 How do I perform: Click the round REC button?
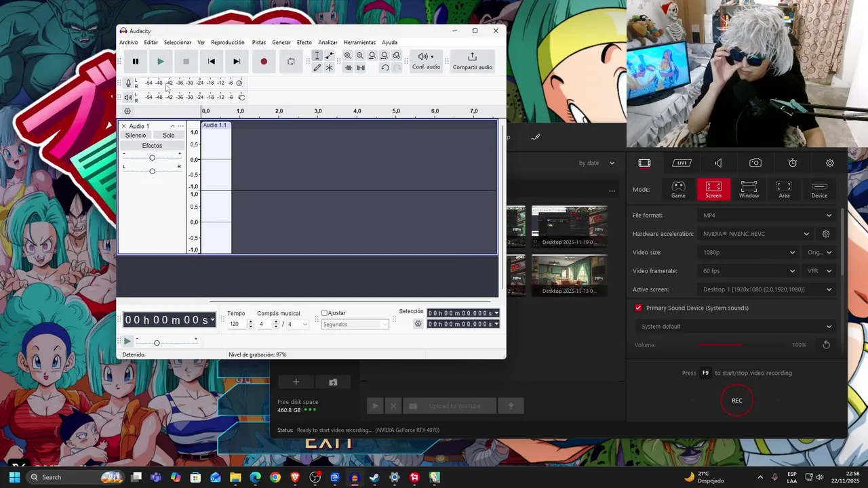point(737,401)
